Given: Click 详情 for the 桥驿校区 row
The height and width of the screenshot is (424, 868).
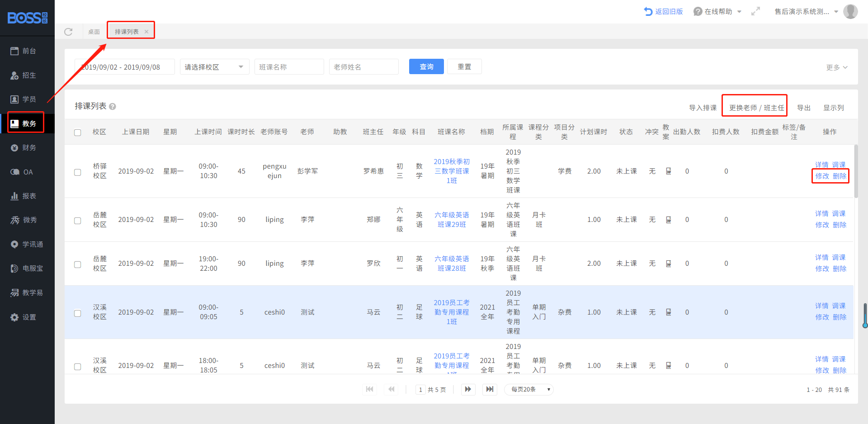Looking at the screenshot, I should [x=821, y=165].
